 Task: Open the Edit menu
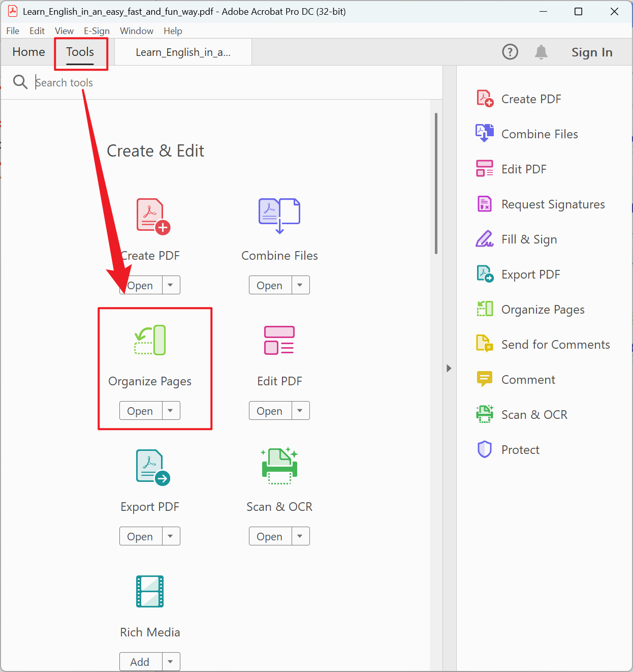pos(37,31)
